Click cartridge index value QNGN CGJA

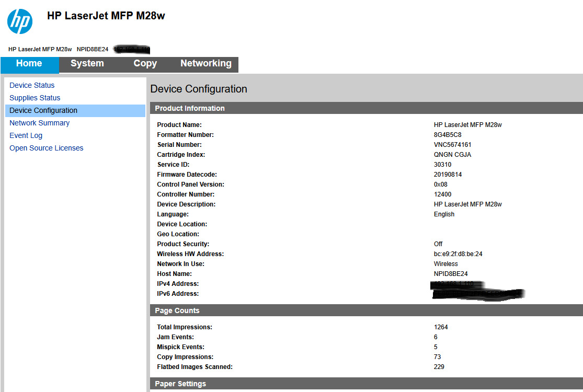click(x=452, y=155)
